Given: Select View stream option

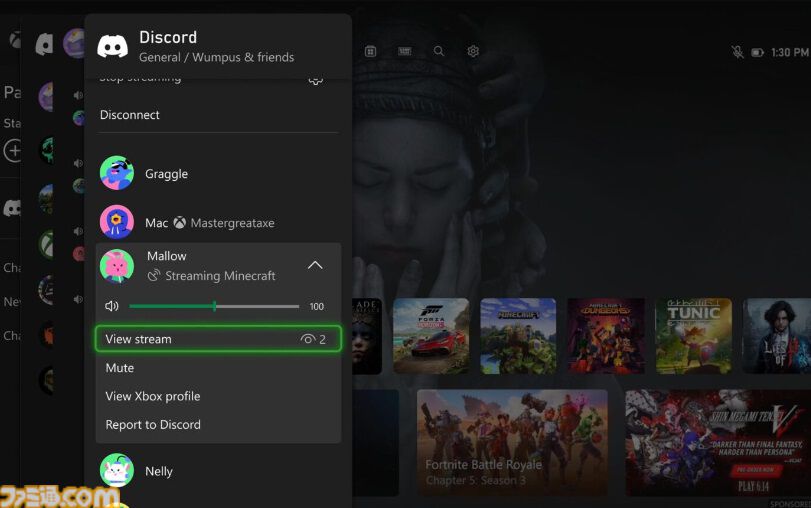Looking at the screenshot, I should pyautogui.click(x=218, y=339).
